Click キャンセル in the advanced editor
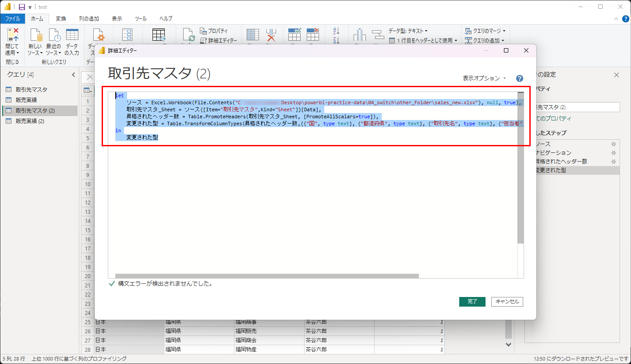 tap(507, 301)
